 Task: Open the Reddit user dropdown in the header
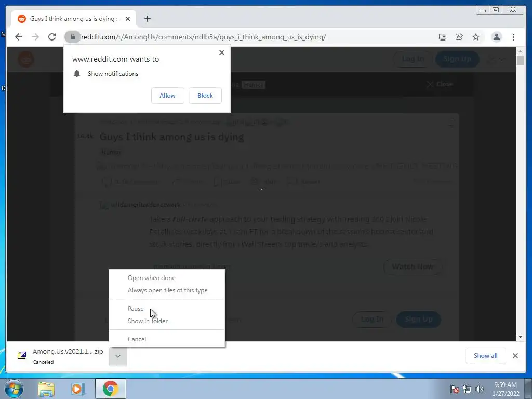tap(496, 59)
